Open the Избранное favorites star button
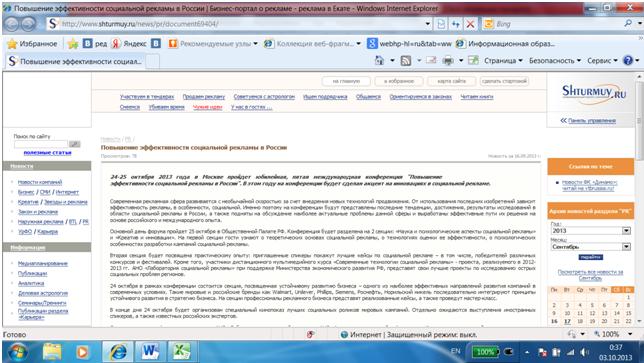Screen dimensions: 644x363 [x=33, y=44]
